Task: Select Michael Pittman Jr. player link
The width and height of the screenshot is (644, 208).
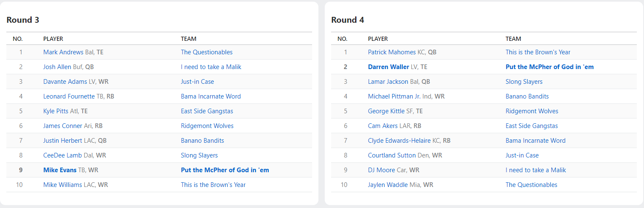Action: point(394,96)
